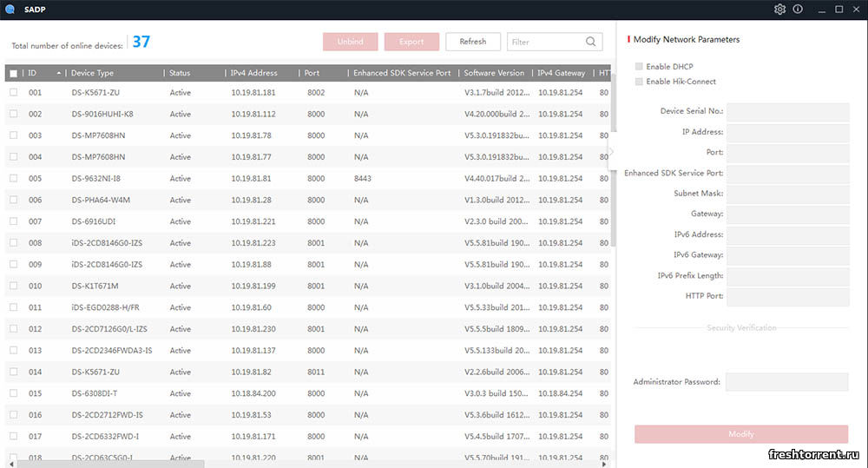Click the Port input field
The width and height of the screenshot is (868, 468).
(788, 152)
